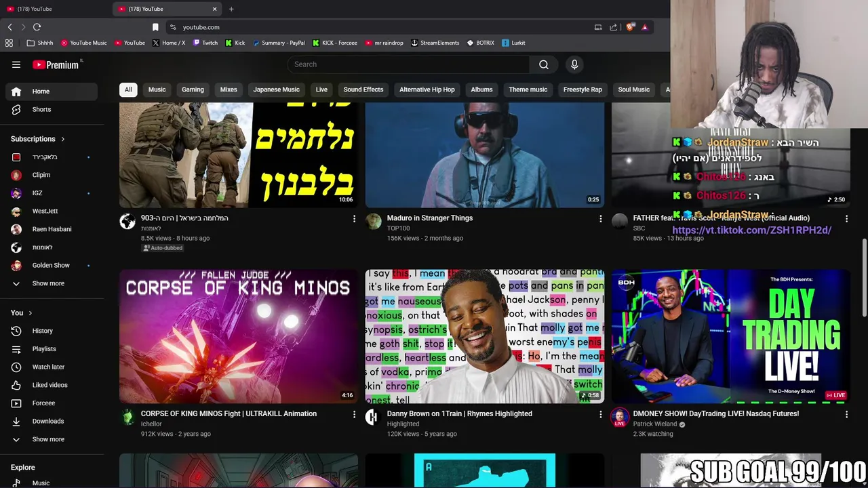Open options for DMONEY SHOW video

tap(846, 414)
